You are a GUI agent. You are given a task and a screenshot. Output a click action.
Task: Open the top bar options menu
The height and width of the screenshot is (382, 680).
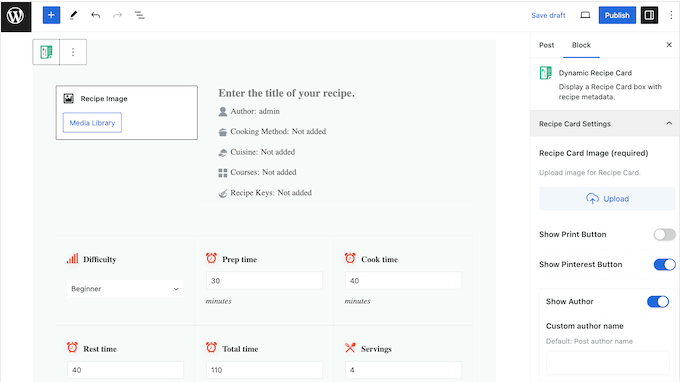(671, 15)
